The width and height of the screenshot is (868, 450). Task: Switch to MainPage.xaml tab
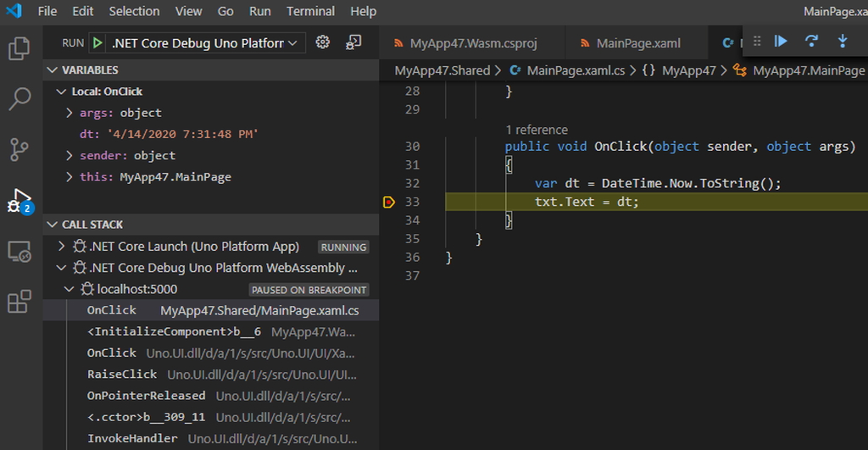coord(637,43)
